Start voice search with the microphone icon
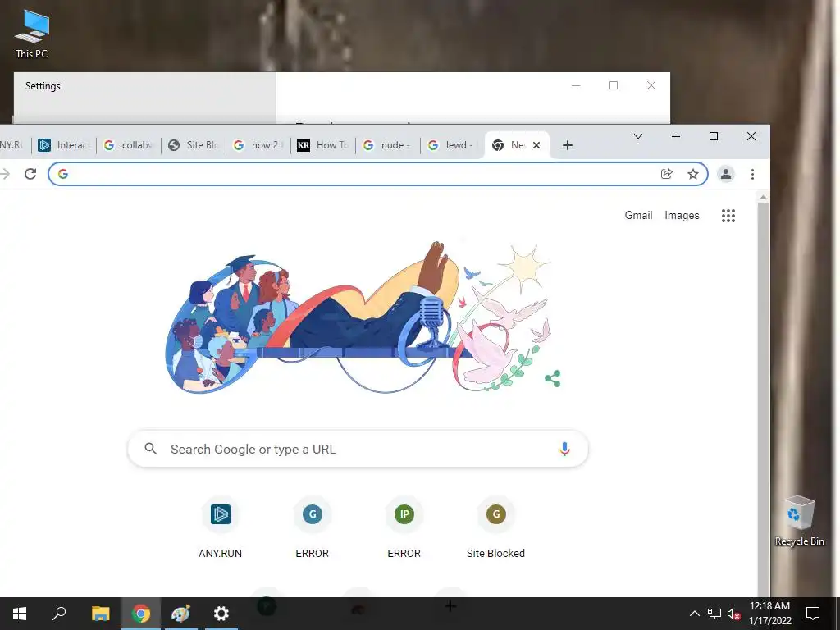 [x=564, y=449]
